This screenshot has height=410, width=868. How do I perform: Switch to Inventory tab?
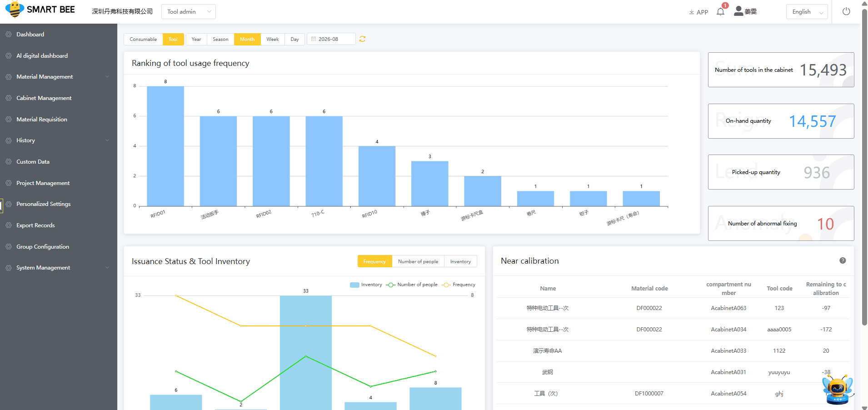point(460,261)
